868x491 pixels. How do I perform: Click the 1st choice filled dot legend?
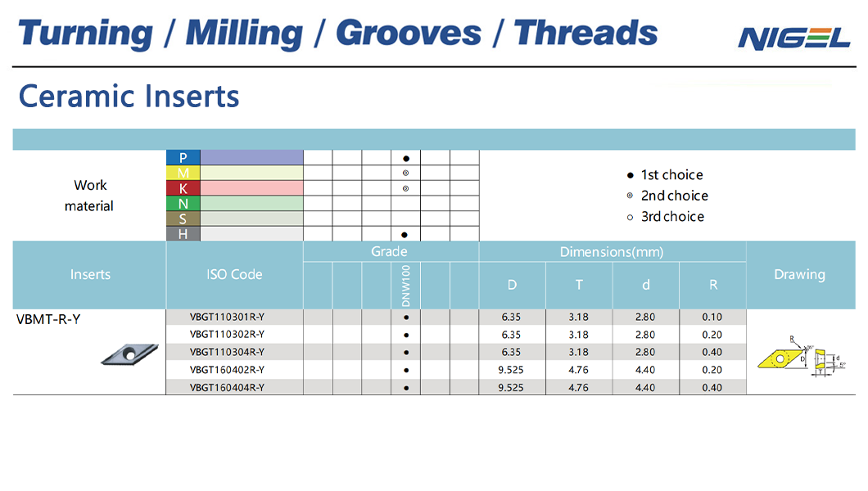tap(630, 175)
